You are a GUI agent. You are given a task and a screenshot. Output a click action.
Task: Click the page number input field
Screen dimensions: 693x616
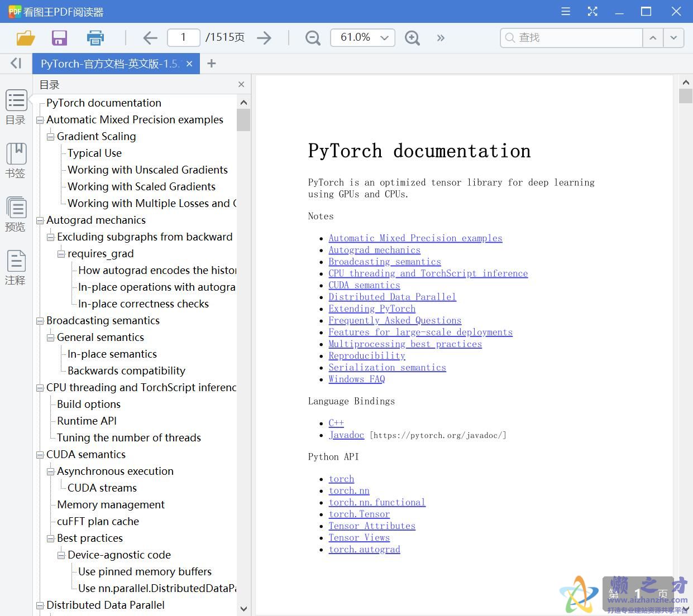point(183,37)
